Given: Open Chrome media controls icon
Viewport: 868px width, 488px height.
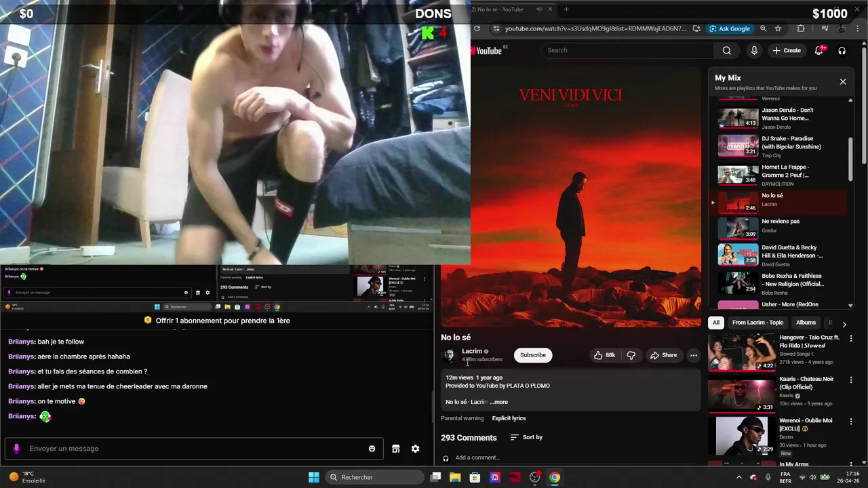Looking at the screenshot, I should pyautogui.click(x=825, y=28).
